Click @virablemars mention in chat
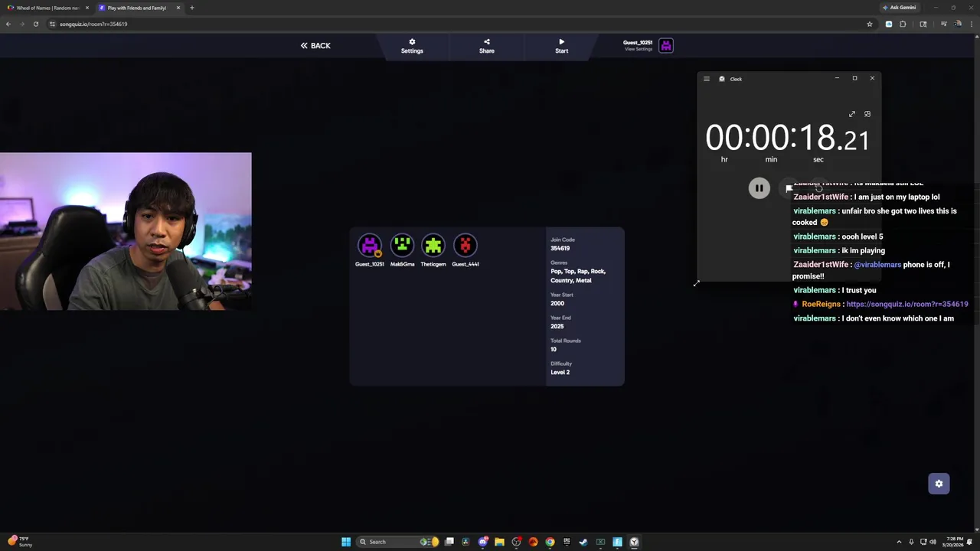 [877, 265]
